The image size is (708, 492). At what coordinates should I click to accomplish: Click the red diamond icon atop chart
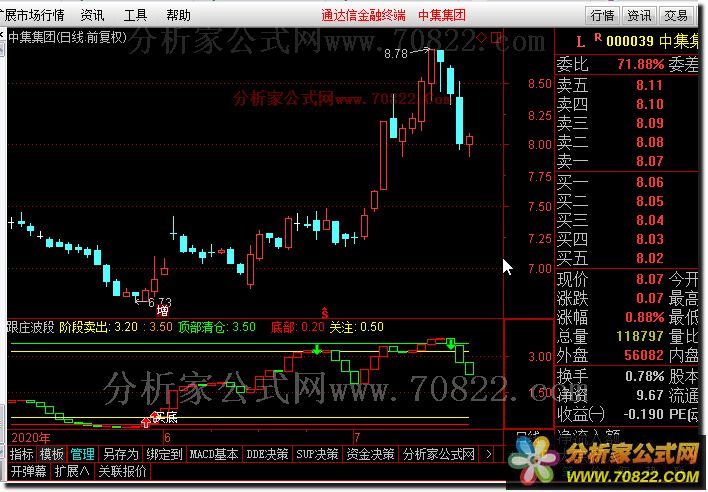pyautogui.click(x=482, y=37)
